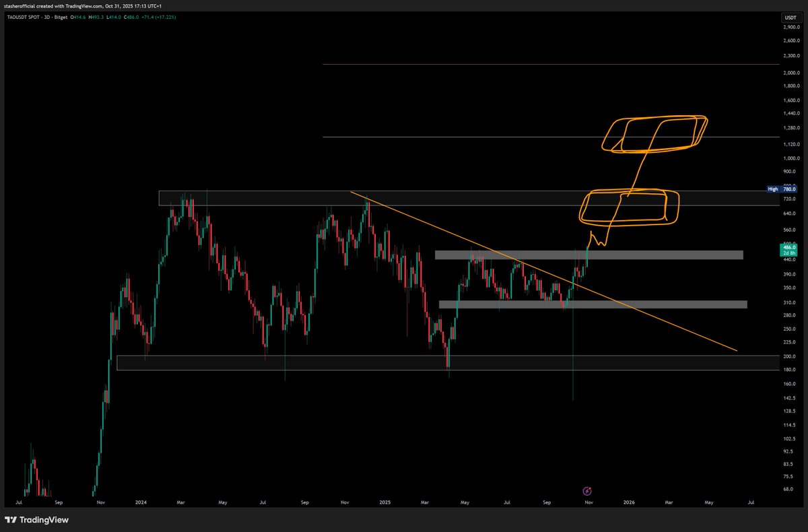
Task: Click the Bitget exchange label in legend
Action: click(x=61, y=17)
